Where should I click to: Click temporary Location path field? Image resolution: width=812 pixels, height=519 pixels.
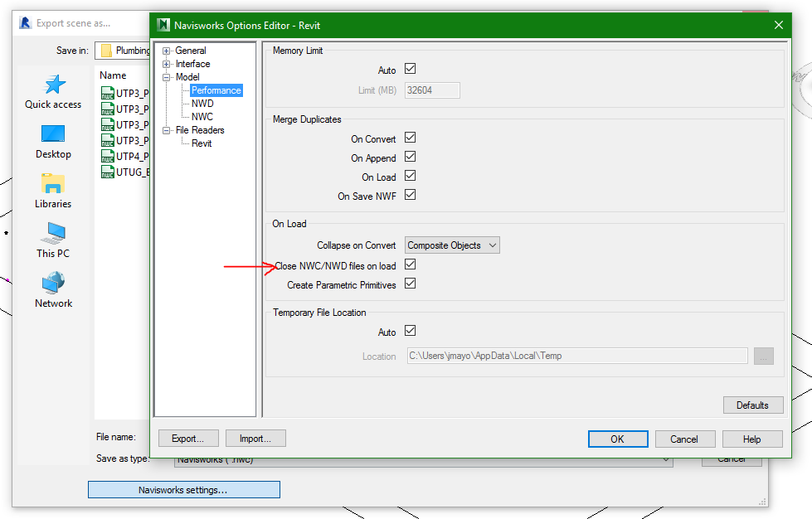point(577,356)
